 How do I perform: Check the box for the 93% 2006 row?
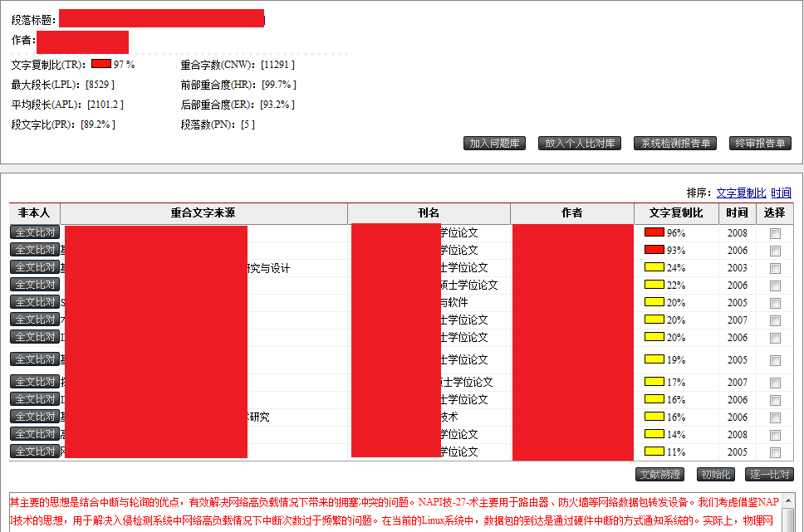[775, 251]
